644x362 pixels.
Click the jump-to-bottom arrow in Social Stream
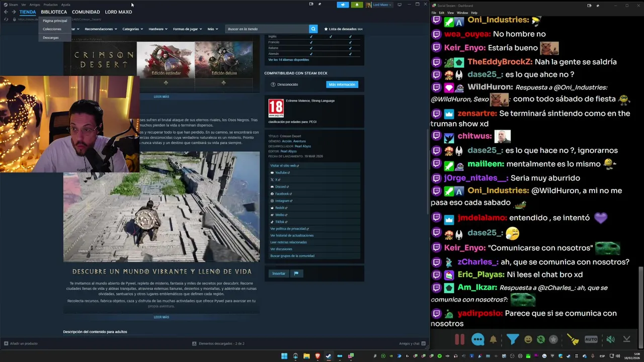tap(626, 339)
